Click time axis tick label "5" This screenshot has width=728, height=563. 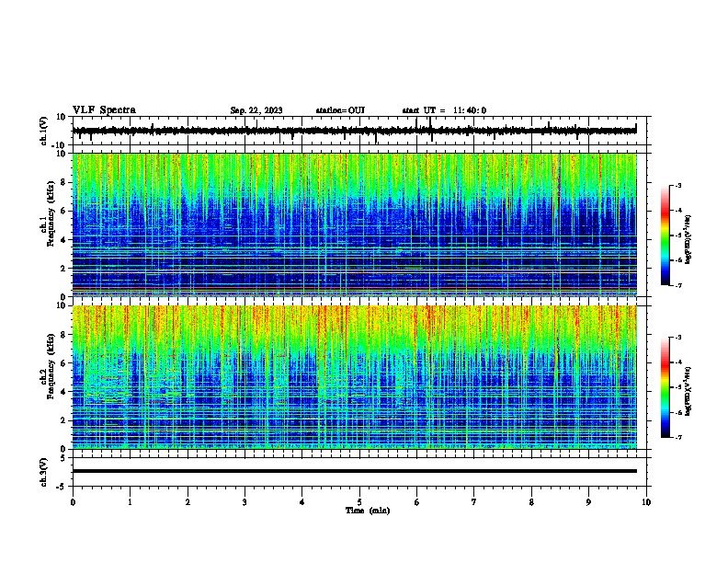click(x=359, y=502)
